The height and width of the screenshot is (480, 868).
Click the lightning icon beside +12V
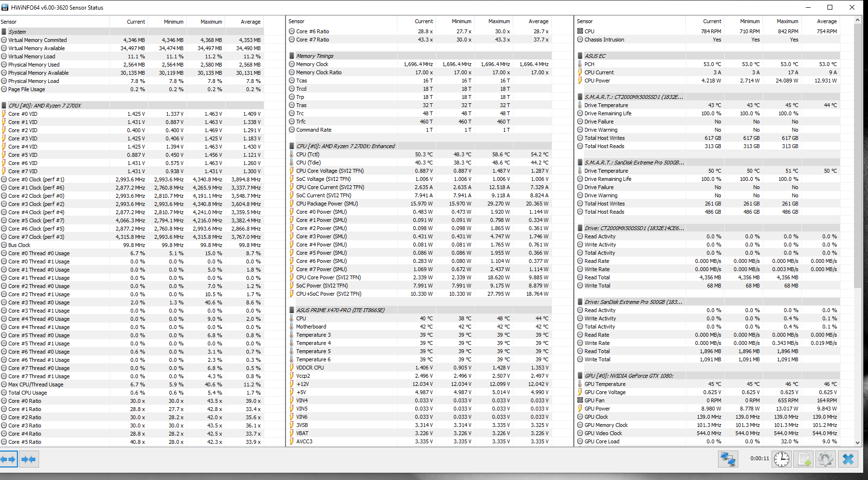292,384
